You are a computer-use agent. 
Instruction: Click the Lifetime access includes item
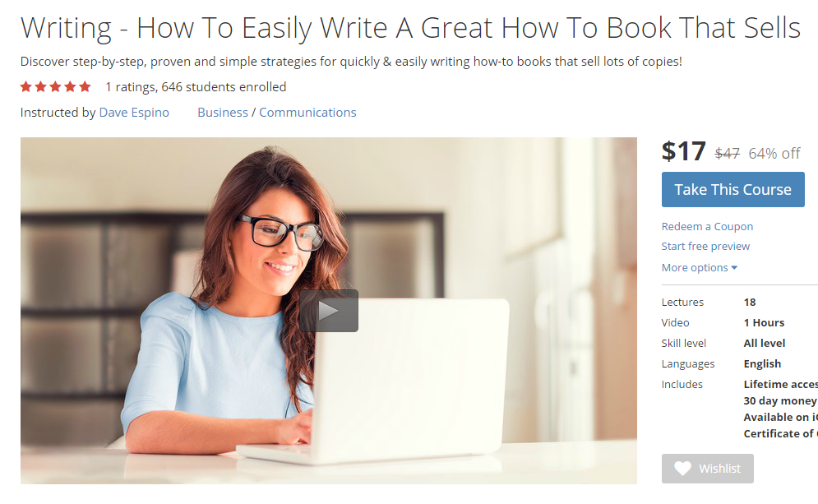click(780, 384)
